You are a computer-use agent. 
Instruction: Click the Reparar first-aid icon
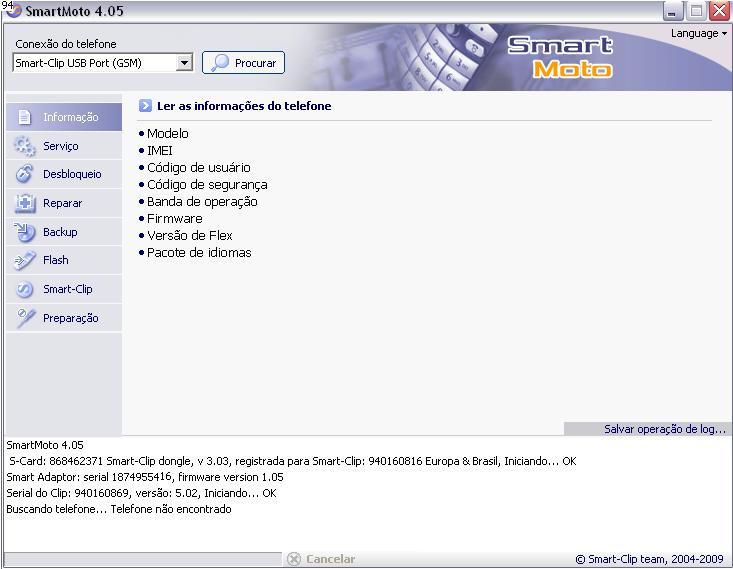(x=25, y=203)
